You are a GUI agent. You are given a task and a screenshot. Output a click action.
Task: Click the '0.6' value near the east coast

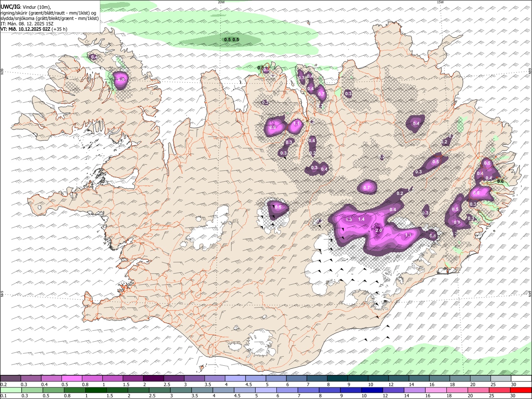(x=500, y=181)
